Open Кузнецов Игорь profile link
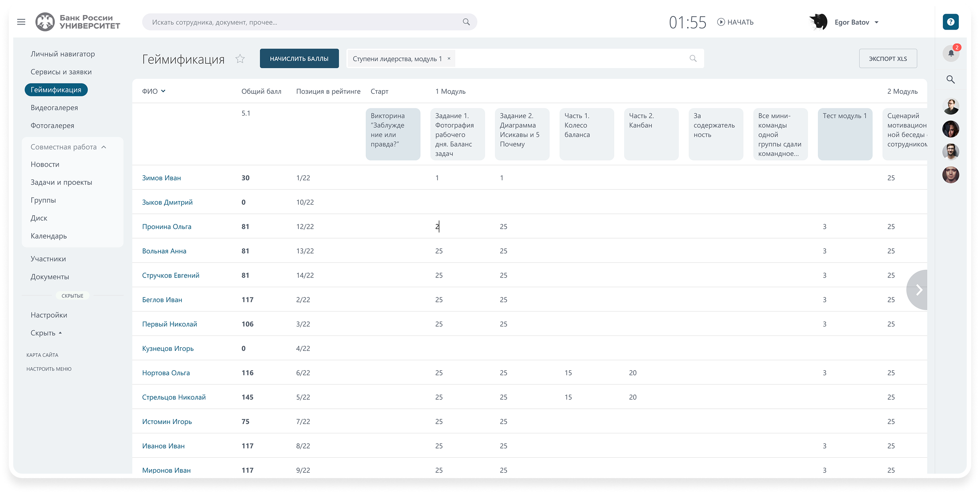Screen dimensions: 980x494 (x=168, y=349)
